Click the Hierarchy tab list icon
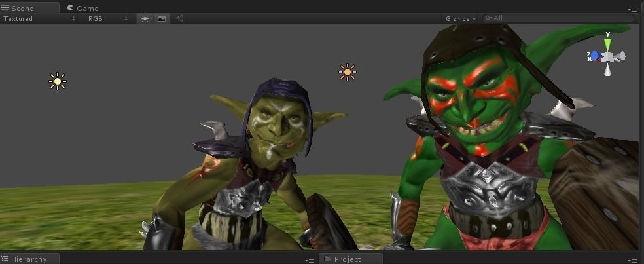Screen dimensions: 644x264 (x=5, y=259)
